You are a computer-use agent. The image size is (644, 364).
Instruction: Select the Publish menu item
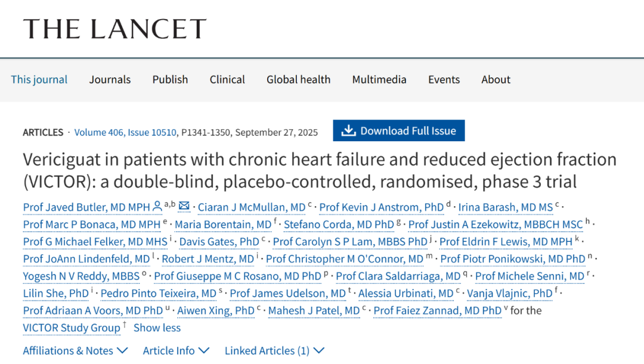[170, 80]
